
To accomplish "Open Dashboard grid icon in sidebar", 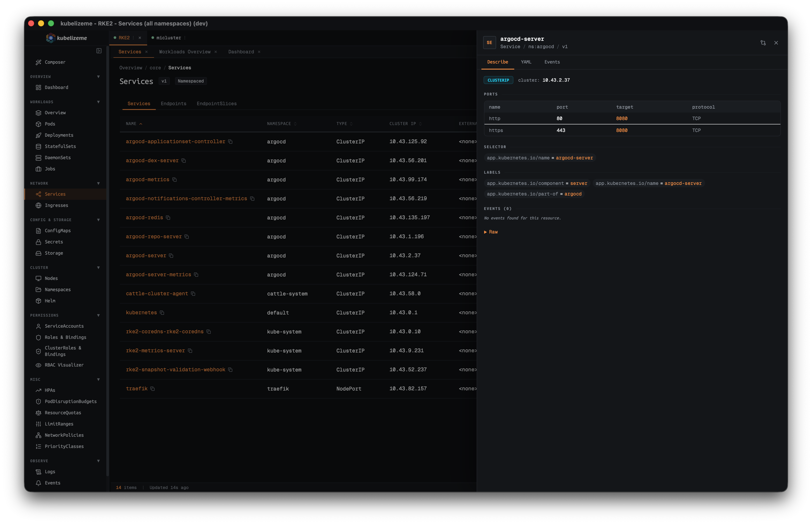I will (38, 87).
